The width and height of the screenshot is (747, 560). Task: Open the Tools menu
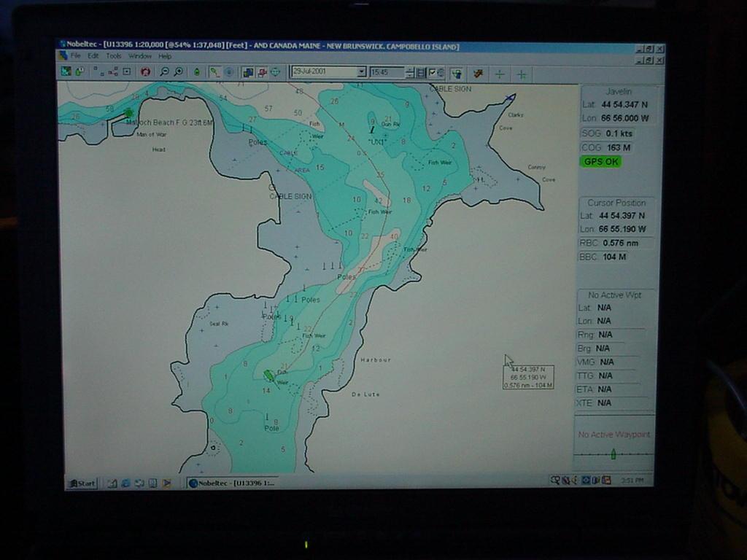114,56
